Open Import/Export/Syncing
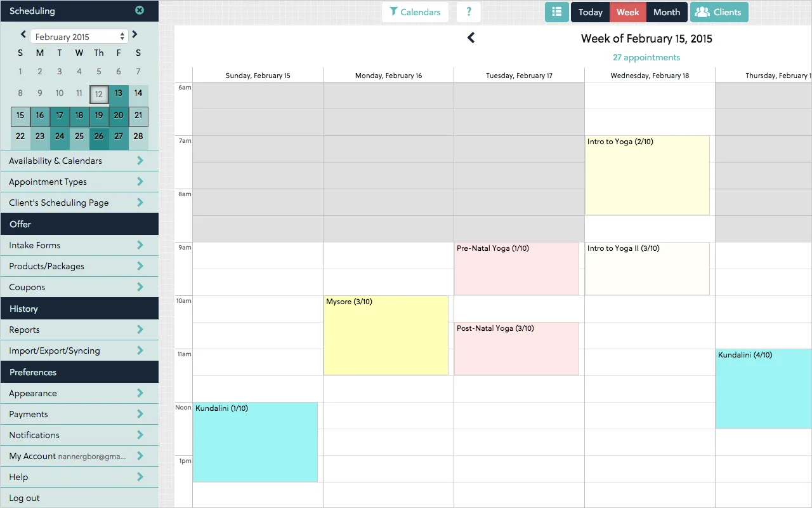 coord(79,351)
